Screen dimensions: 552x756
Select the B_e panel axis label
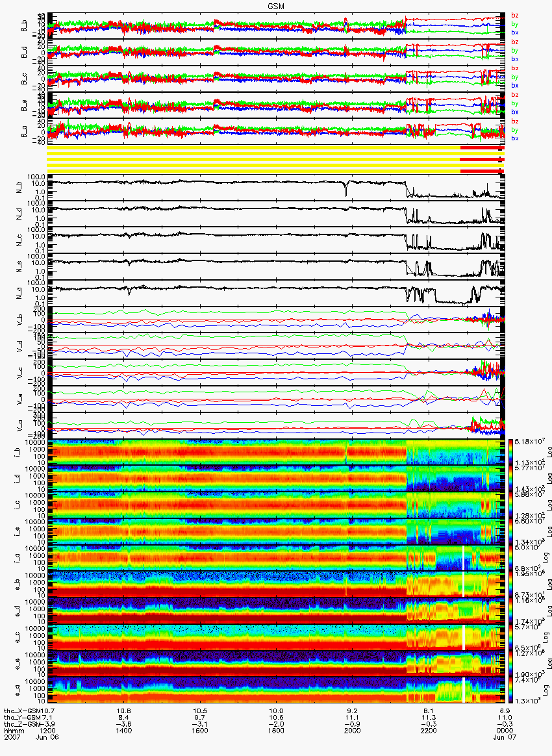[25, 105]
